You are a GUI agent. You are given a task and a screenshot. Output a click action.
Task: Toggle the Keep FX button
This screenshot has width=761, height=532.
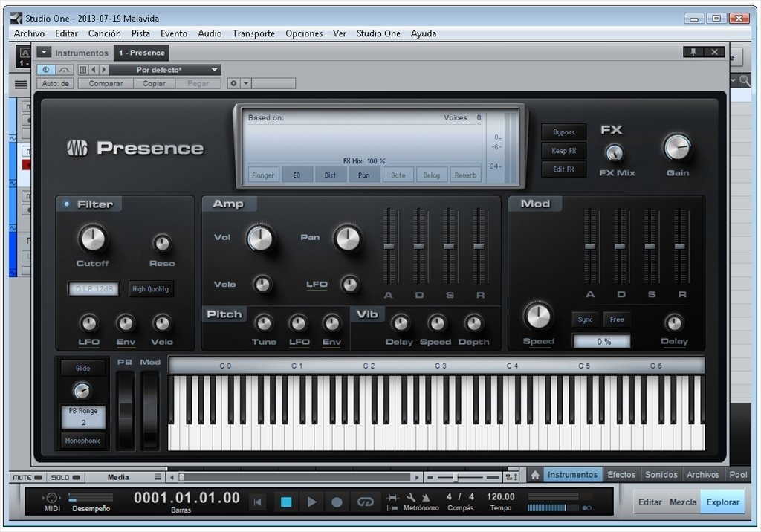point(563,151)
